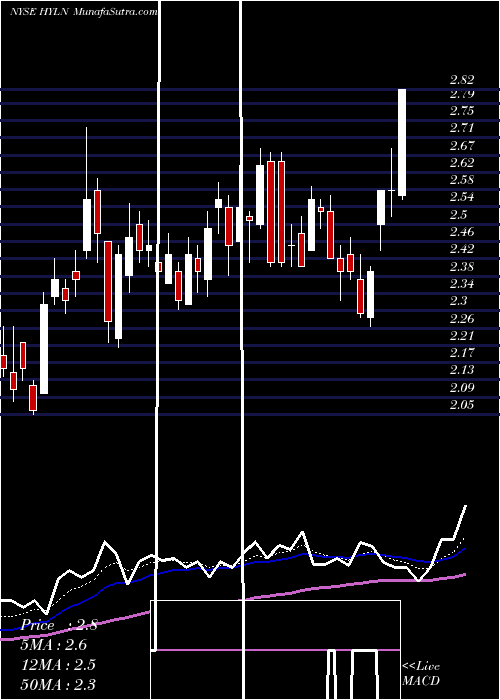Click the 2.05 price axis label

462,405
